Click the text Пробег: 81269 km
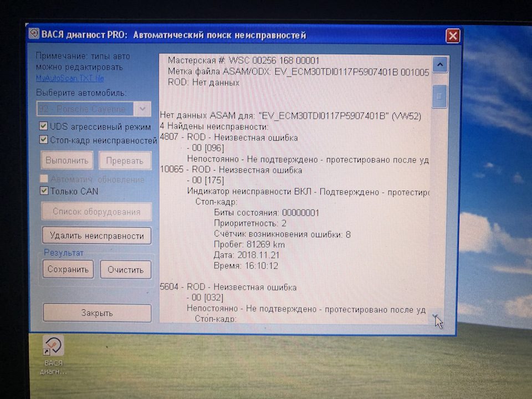 point(249,244)
